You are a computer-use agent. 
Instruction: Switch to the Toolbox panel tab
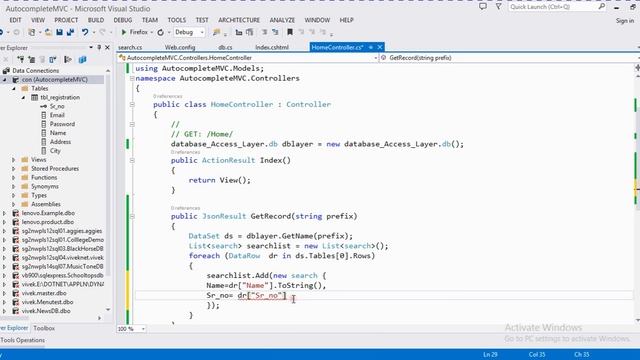click(x=44, y=328)
